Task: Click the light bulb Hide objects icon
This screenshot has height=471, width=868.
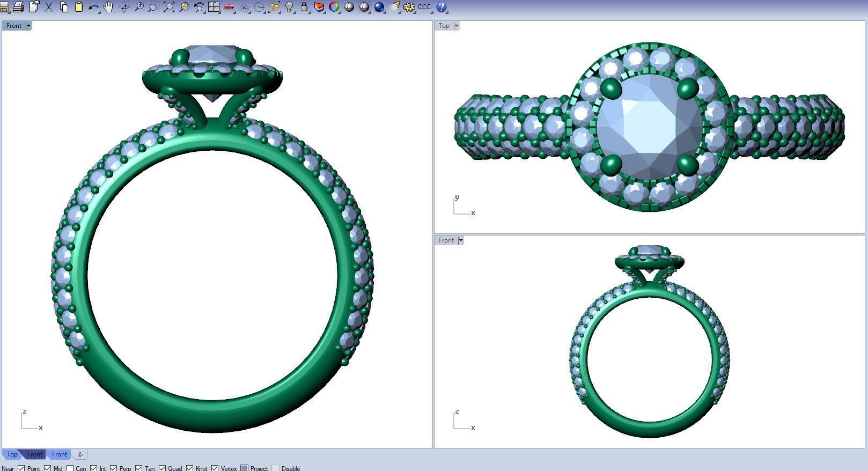Action: click(x=290, y=7)
